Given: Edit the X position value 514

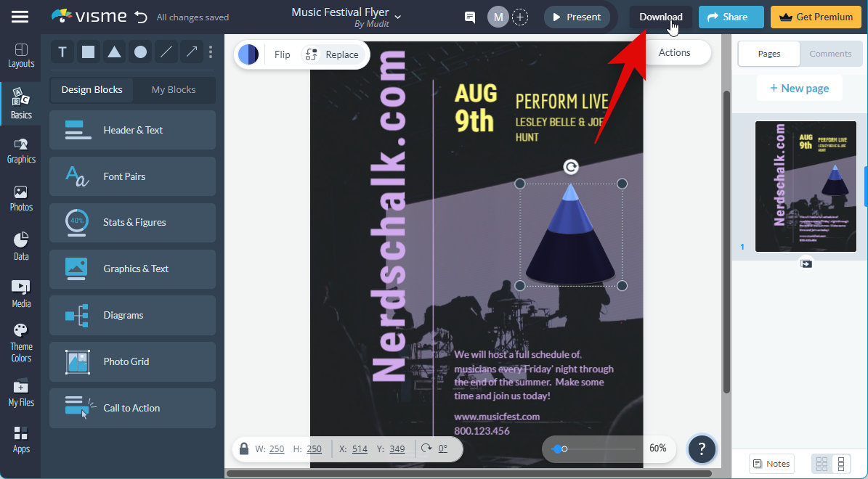Looking at the screenshot, I should tap(360, 449).
